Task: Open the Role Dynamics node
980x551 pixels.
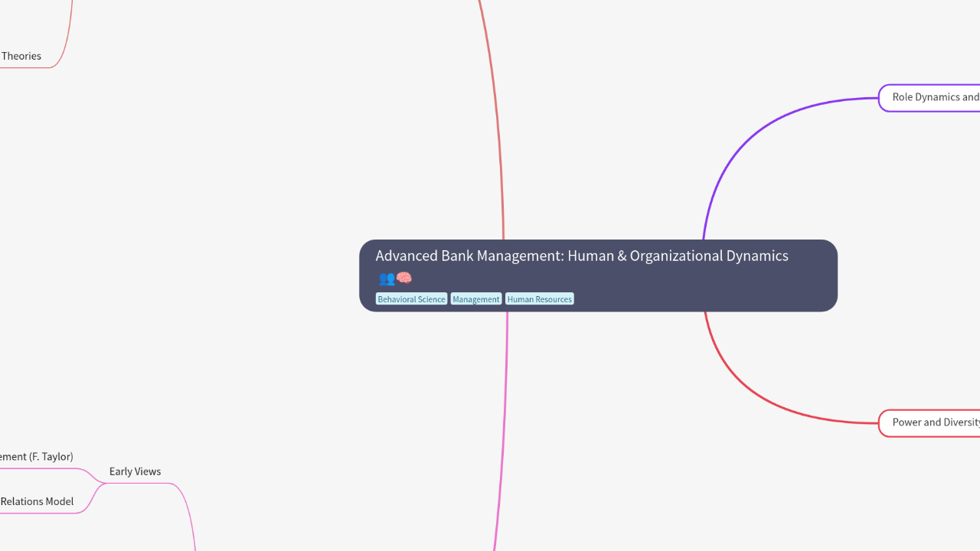Action: (x=934, y=97)
